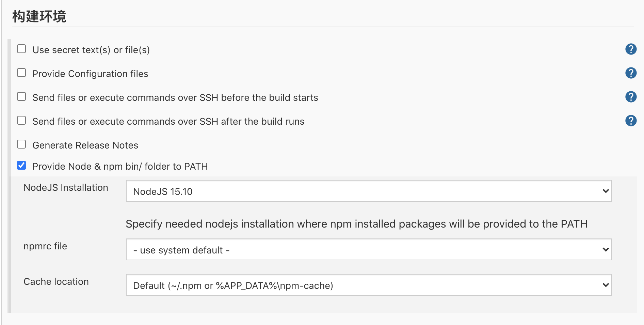Open help for Provide Configuration files
The height and width of the screenshot is (325, 644).
pos(631,73)
